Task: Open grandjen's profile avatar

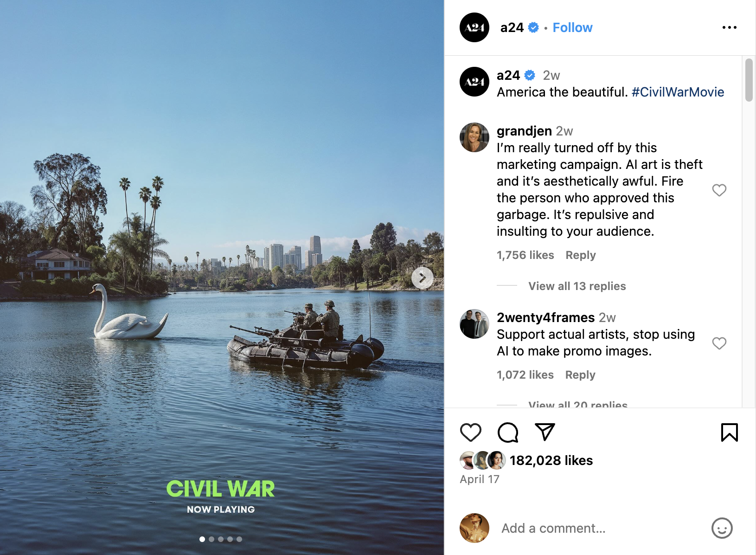Action: [474, 137]
